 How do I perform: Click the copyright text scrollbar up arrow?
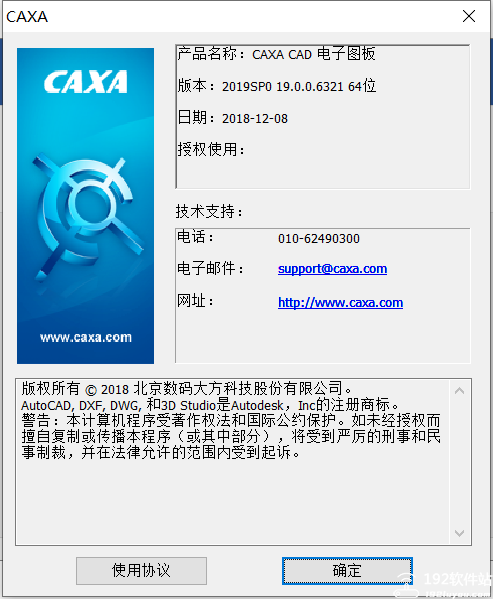coord(459,391)
